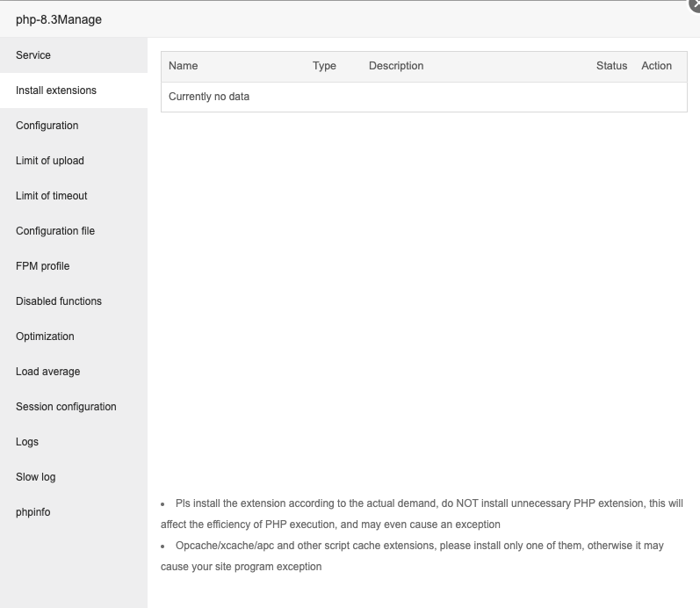Open Limit of timeout settings
700x608 pixels.
[x=52, y=196]
